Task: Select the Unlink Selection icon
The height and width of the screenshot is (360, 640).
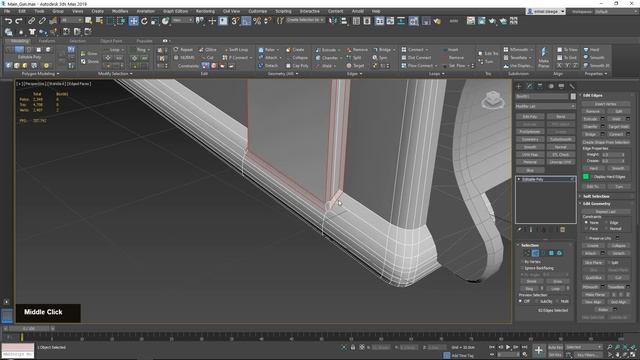Action: pyautogui.click(x=42, y=21)
